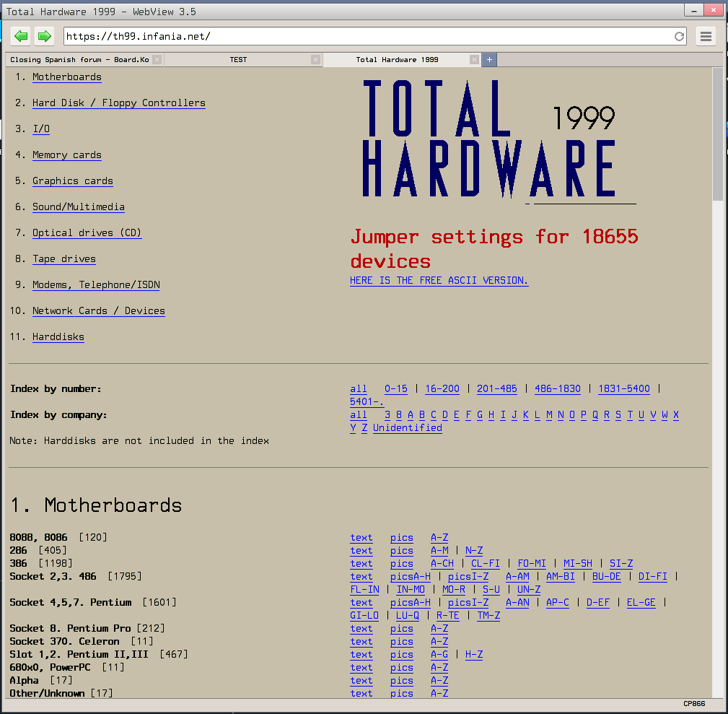Switch to the TEST tab
The image size is (728, 714).
click(238, 60)
